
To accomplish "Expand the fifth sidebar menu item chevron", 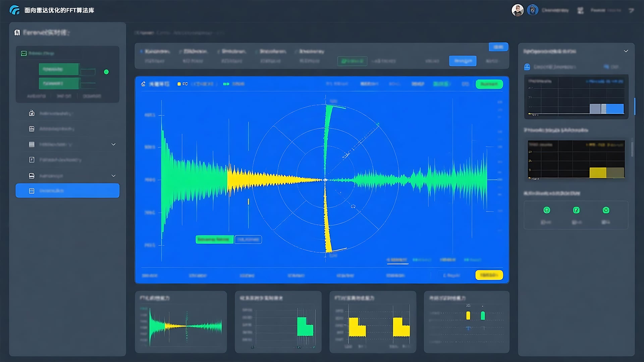I will [x=113, y=176].
